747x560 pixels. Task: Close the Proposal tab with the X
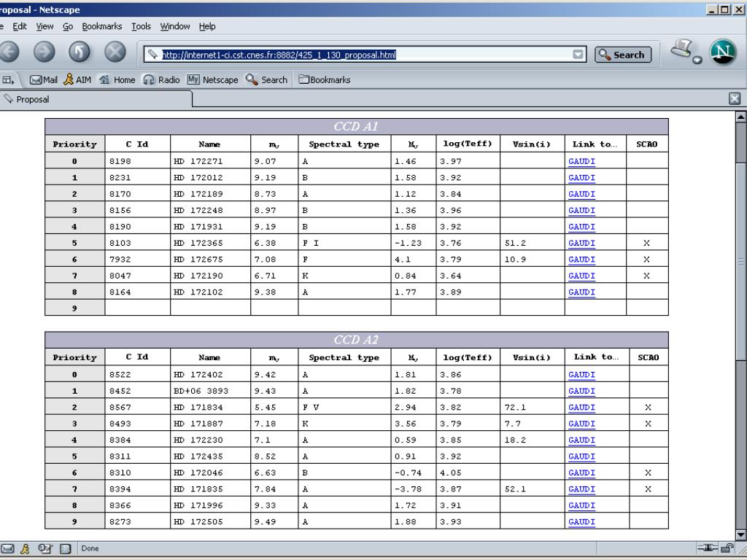(735, 98)
